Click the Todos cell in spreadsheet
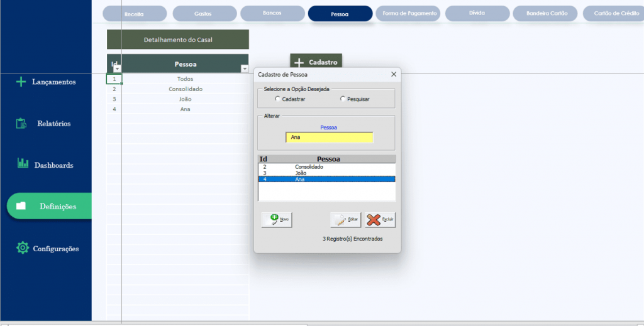The height and width of the screenshot is (326, 644). (x=186, y=79)
